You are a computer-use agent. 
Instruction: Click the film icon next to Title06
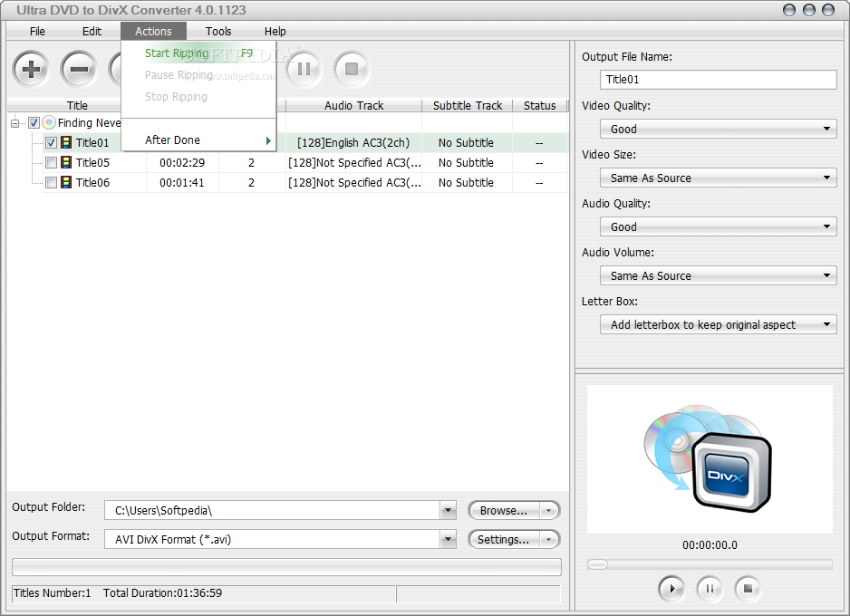click(x=66, y=182)
